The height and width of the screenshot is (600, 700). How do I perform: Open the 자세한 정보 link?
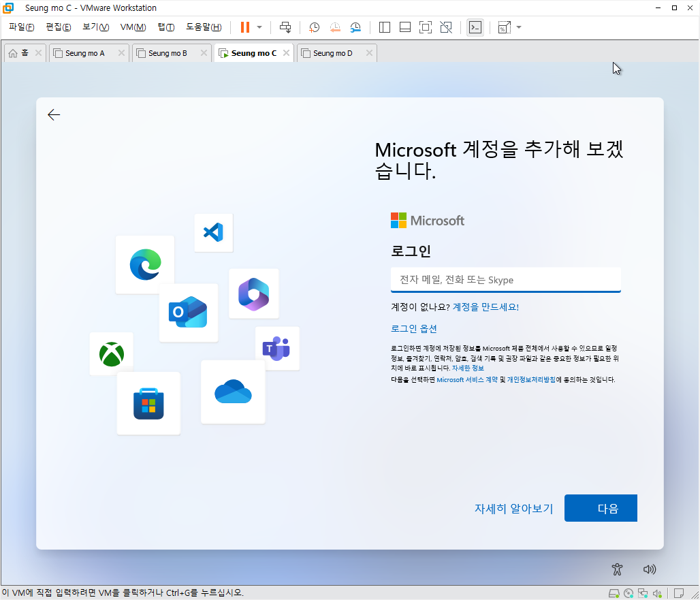467,368
